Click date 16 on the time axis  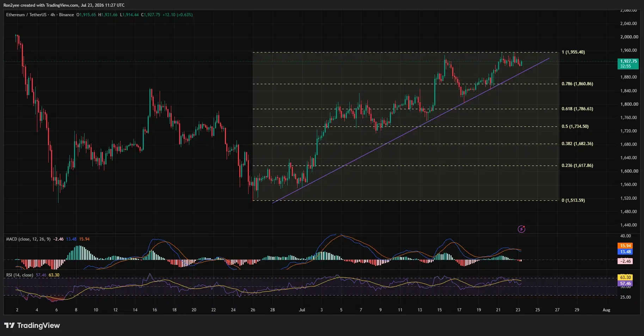point(155,310)
